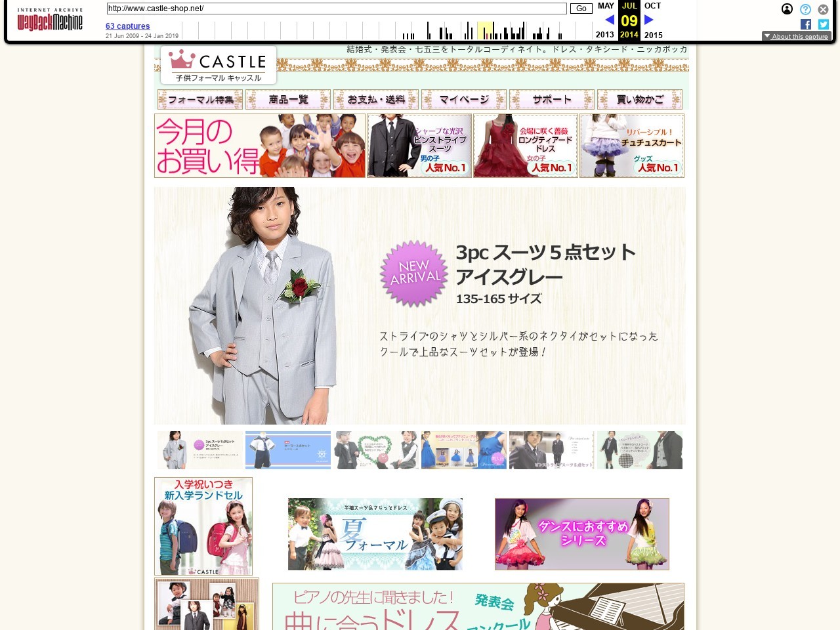The height and width of the screenshot is (630, 840).
Task: Click the Go button
Action: pos(581,9)
